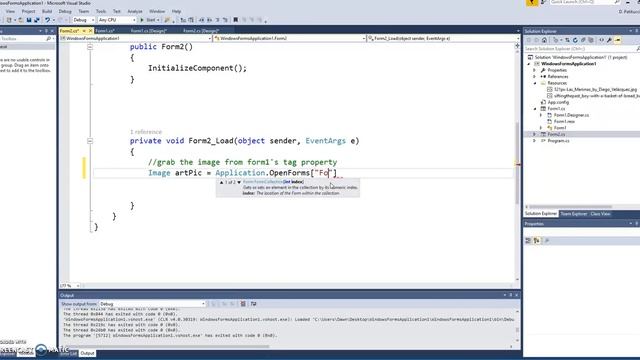Screen dimensions: 640x360
Task: Close the Form2.cs tab
Action: click(90, 31)
